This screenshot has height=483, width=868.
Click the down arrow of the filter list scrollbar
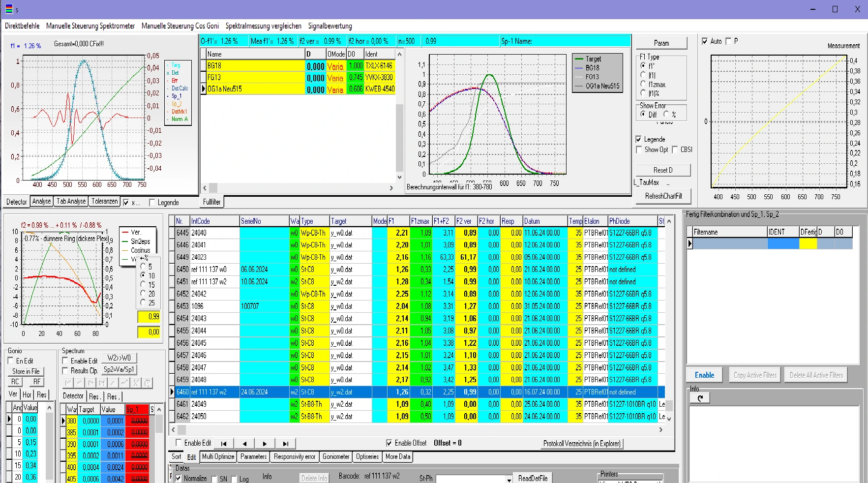tap(399, 177)
